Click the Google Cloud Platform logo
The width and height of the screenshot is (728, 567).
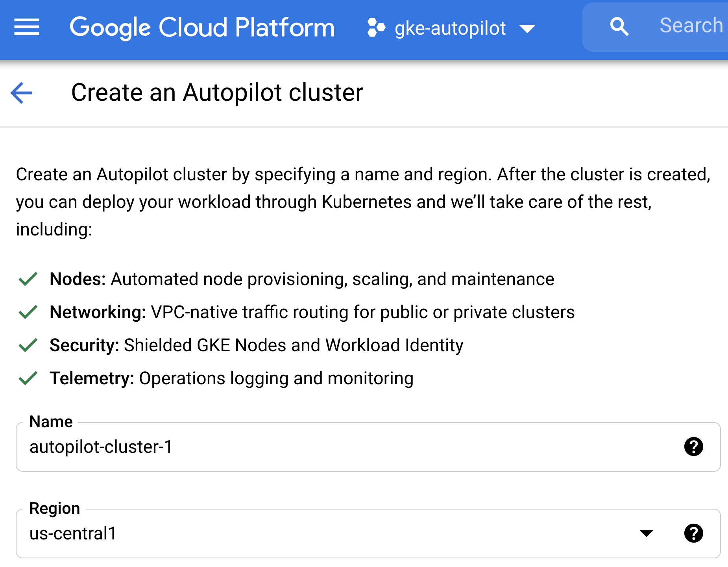point(202,28)
